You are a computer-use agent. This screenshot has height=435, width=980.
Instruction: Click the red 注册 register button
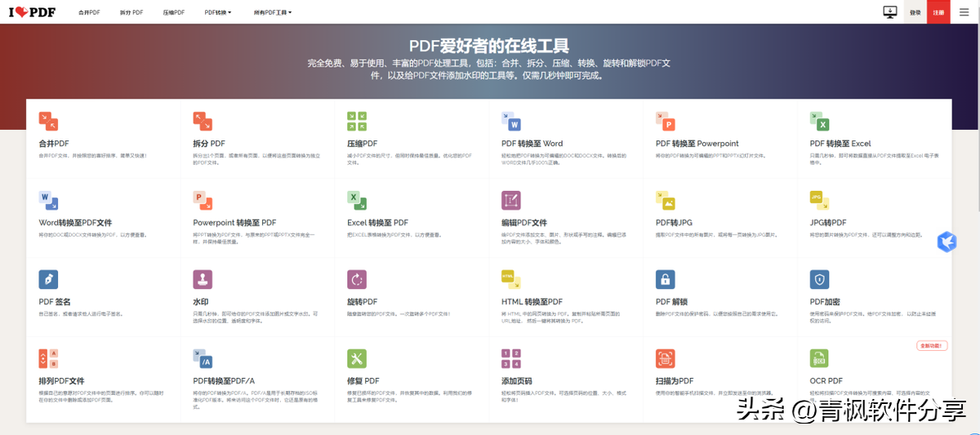pos(938,12)
